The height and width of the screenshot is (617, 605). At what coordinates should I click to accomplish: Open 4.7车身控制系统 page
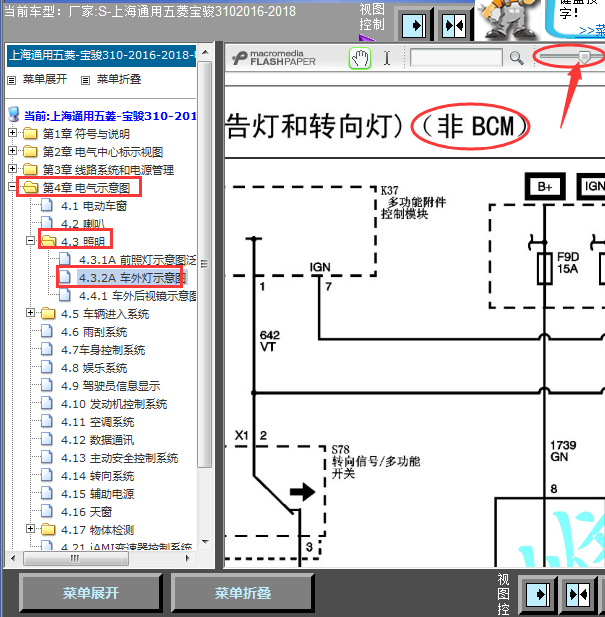tap(103, 350)
